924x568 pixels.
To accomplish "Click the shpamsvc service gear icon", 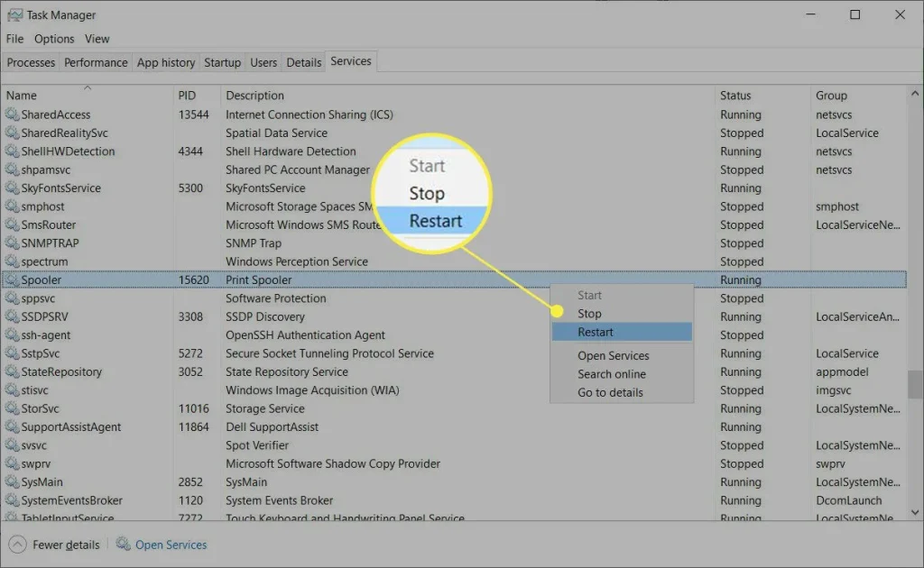I will (x=12, y=169).
